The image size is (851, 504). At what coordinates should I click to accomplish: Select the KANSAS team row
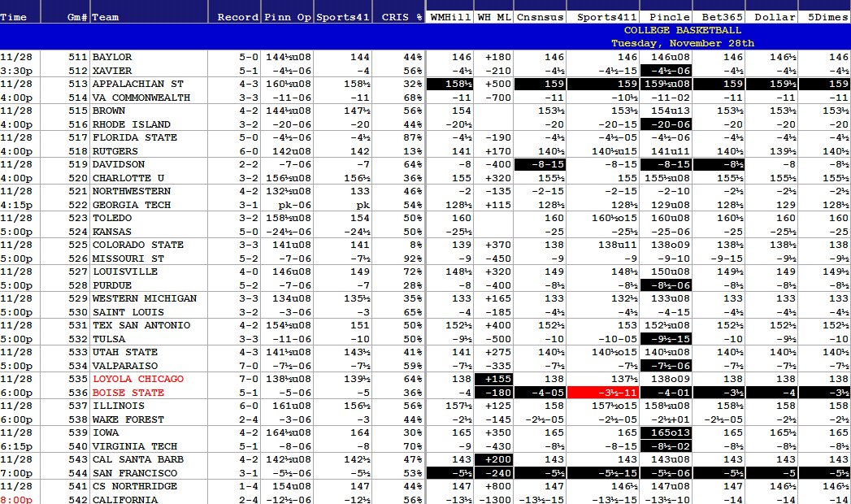[426, 232]
